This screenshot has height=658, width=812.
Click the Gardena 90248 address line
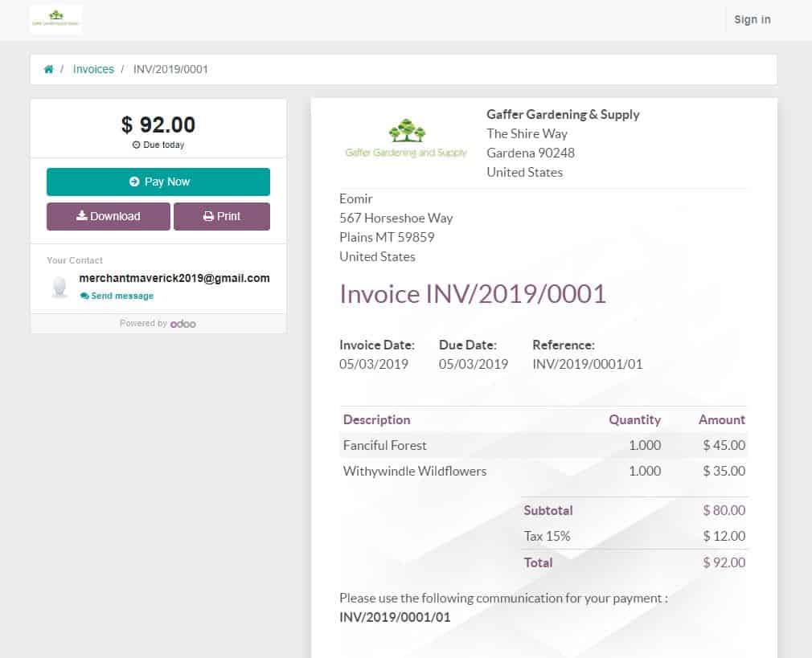[x=531, y=153]
